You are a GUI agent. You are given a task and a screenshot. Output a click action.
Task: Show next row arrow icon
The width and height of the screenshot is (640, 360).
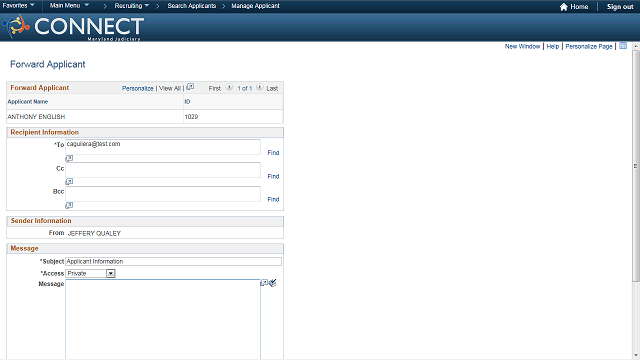coord(260,87)
